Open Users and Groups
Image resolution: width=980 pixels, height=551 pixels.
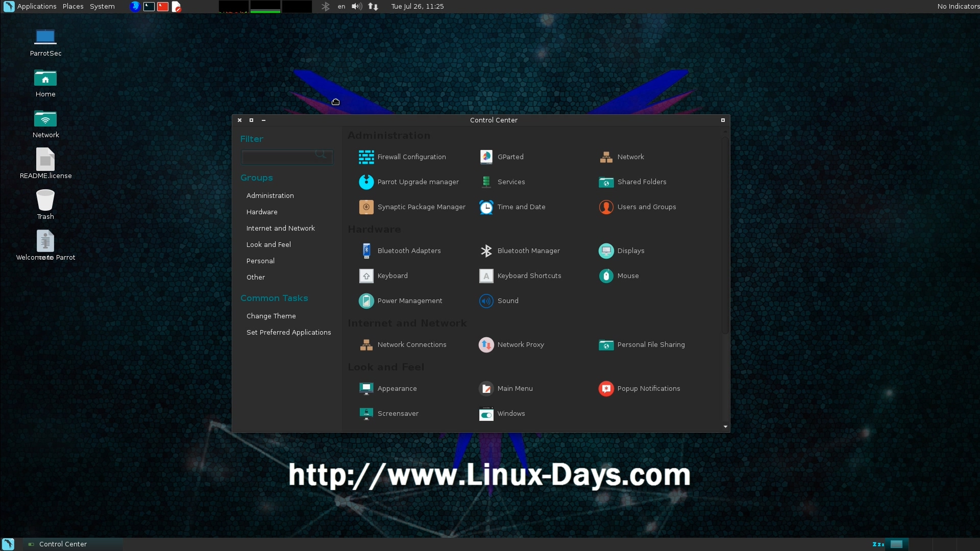pyautogui.click(x=637, y=207)
